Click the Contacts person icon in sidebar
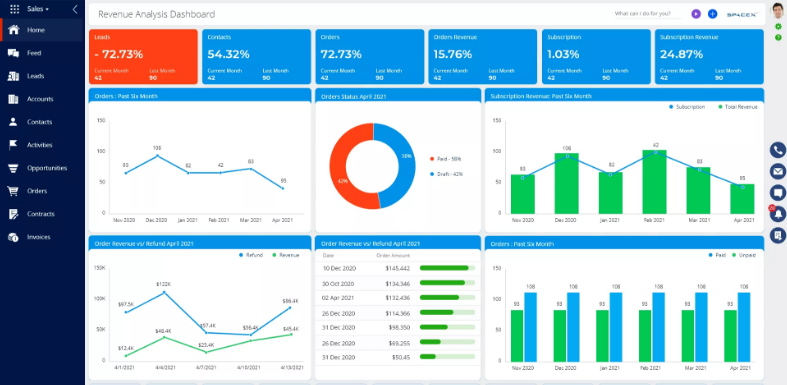Image resolution: width=787 pixels, height=385 pixels. point(14,122)
